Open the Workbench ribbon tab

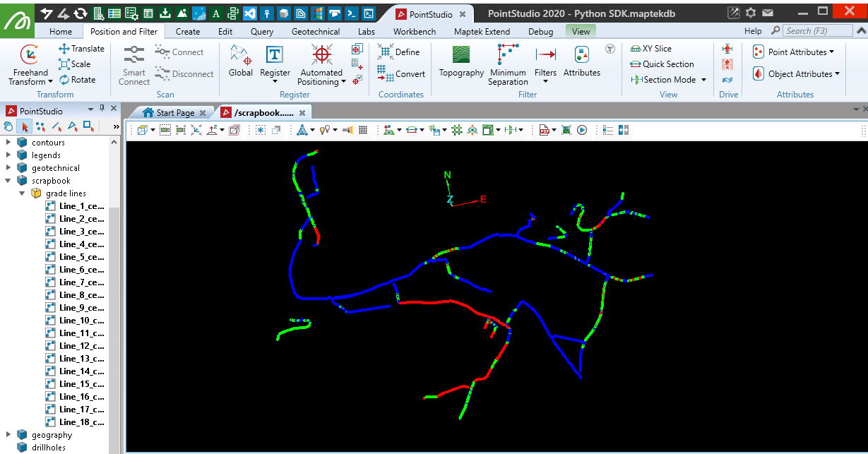(415, 31)
